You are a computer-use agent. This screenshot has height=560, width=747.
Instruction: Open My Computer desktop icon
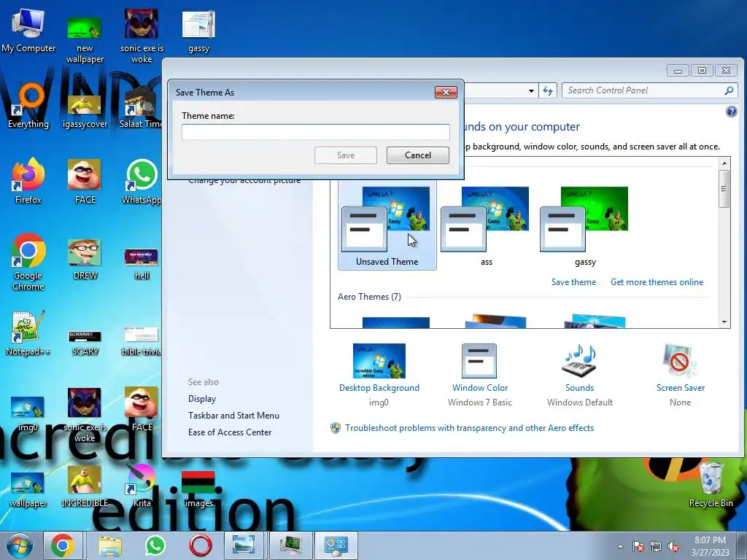(x=28, y=31)
